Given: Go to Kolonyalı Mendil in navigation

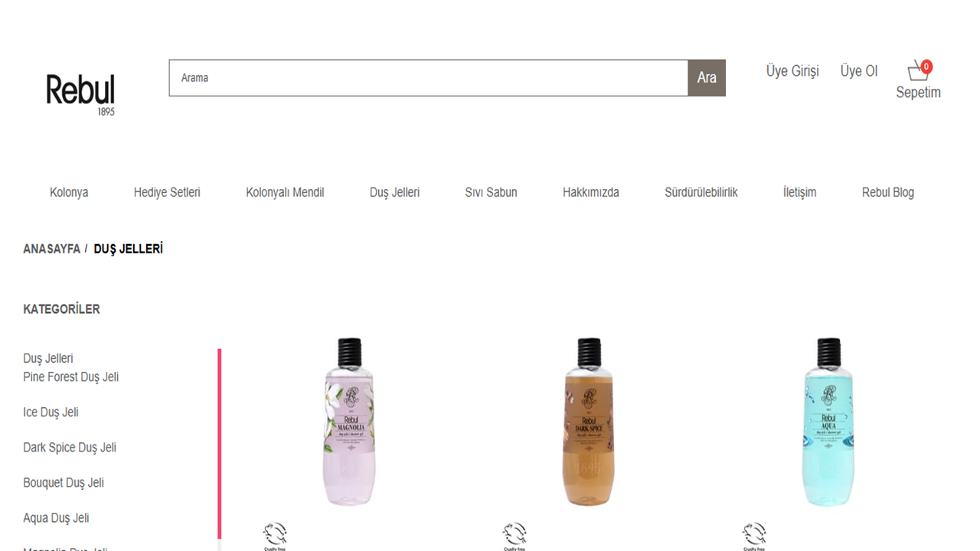Looking at the screenshot, I should pos(285,192).
